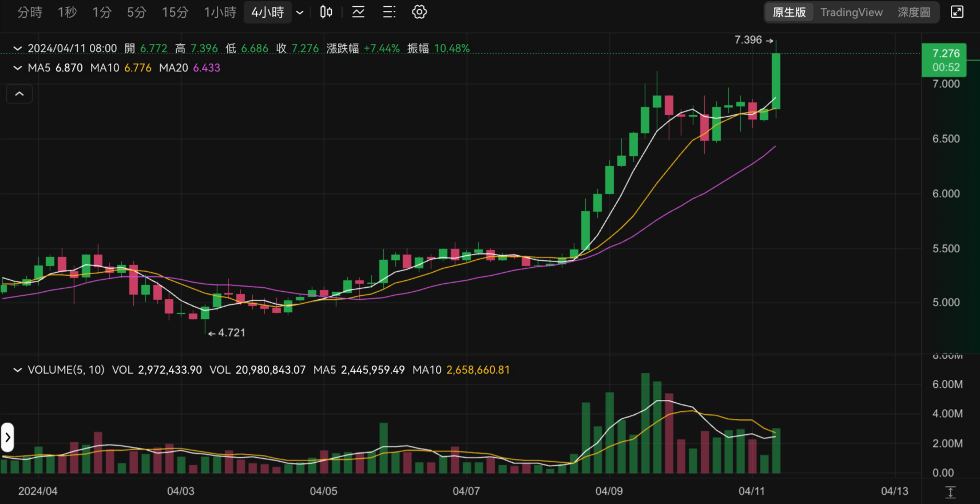The height and width of the screenshot is (504, 980).
Task: Click the 0.00 volume axis label
Action: (943, 473)
